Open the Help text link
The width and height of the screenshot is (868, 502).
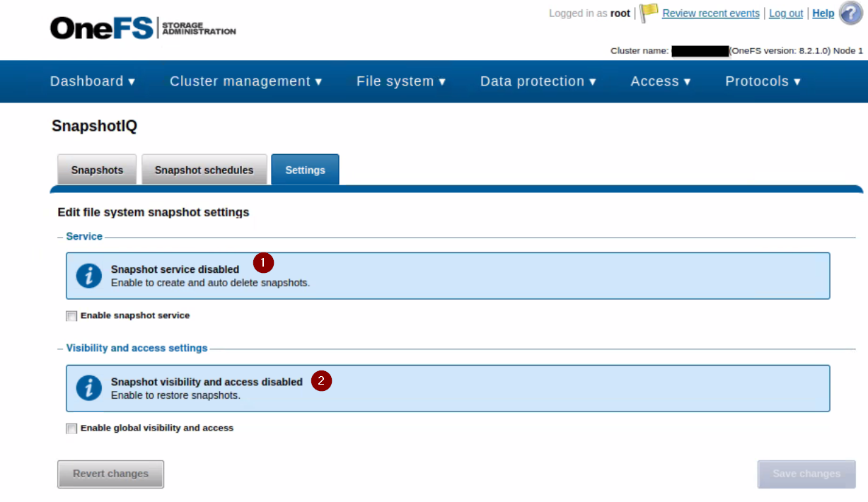[823, 13]
